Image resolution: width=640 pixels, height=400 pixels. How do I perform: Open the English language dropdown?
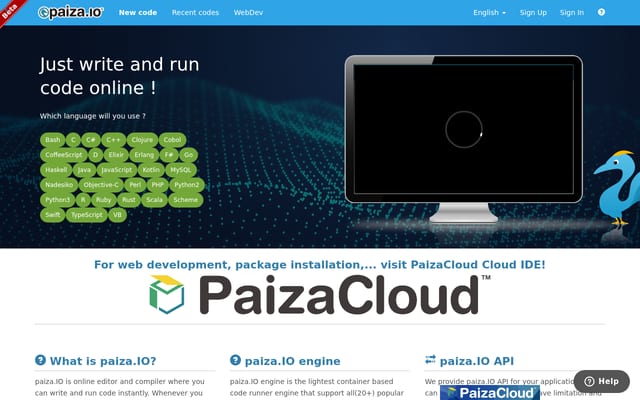[x=489, y=12]
